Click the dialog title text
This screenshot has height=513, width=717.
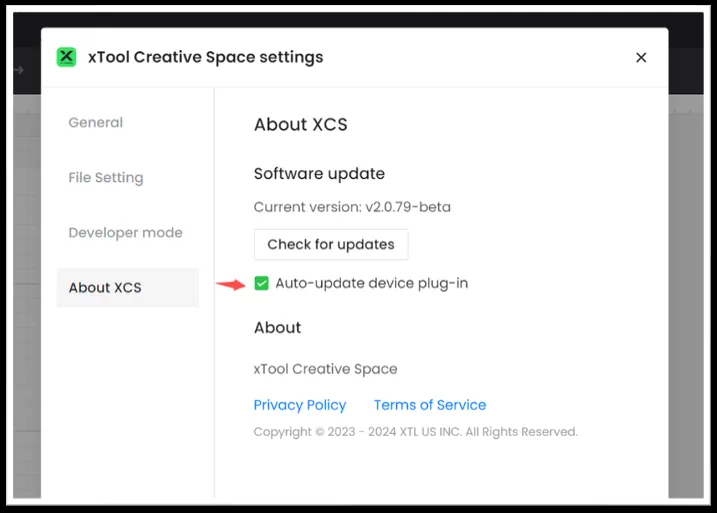(206, 57)
